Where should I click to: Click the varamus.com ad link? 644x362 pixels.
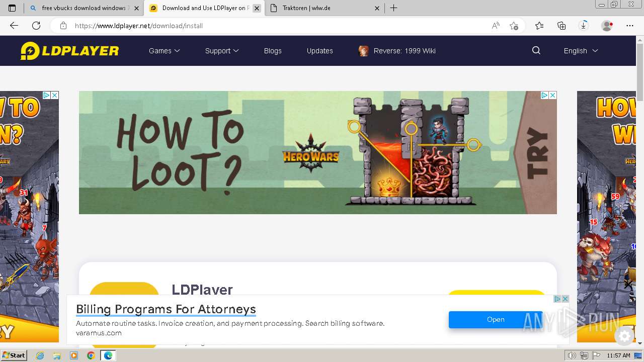(x=99, y=333)
